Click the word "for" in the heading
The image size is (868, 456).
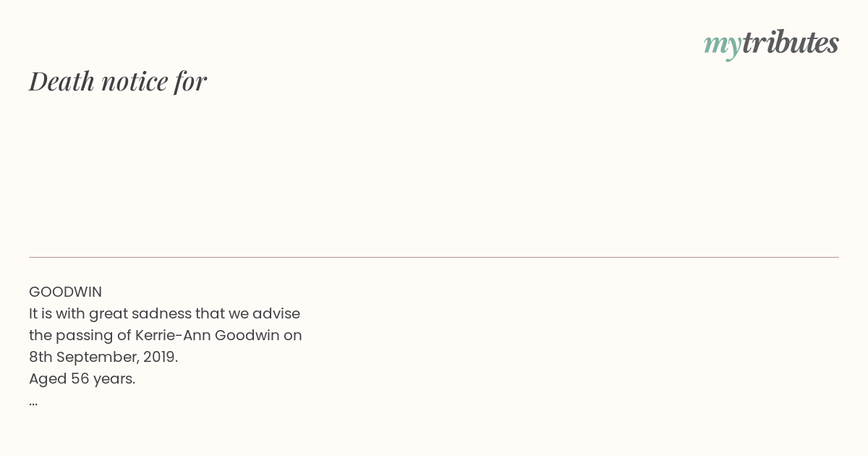[x=190, y=81]
